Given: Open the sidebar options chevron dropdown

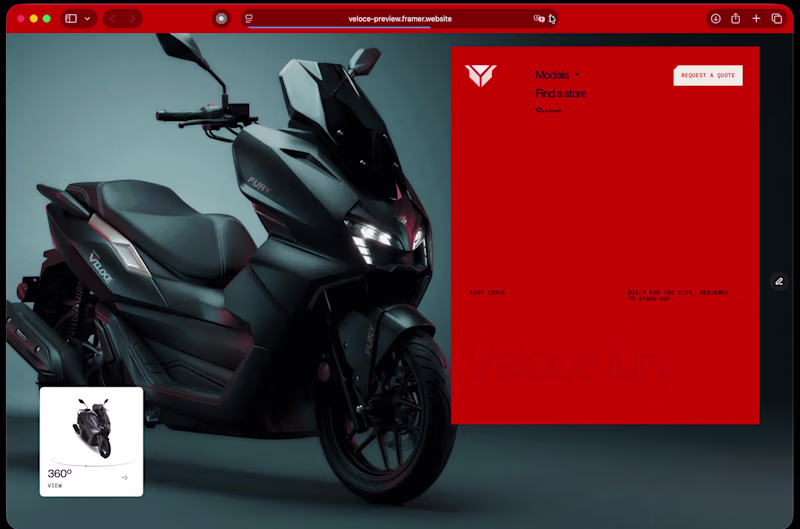Looking at the screenshot, I should [x=87, y=19].
